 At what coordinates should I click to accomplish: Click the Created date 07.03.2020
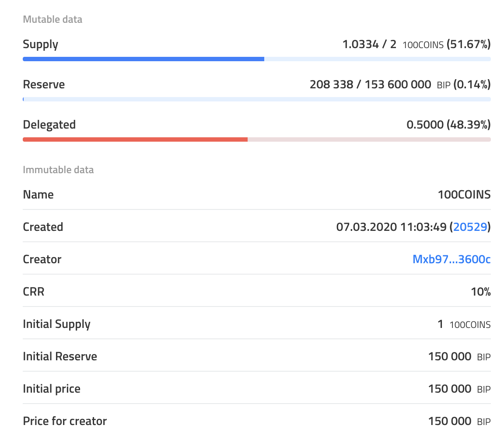pyautogui.click(x=366, y=227)
